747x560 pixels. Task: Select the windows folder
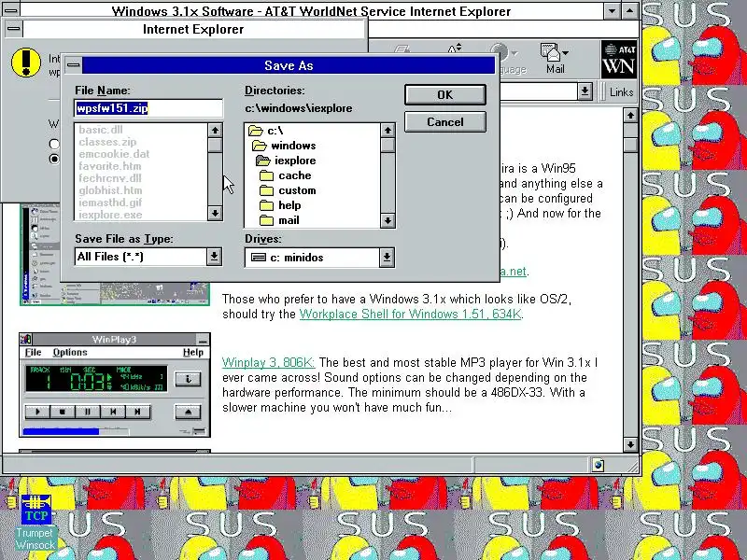point(284,146)
